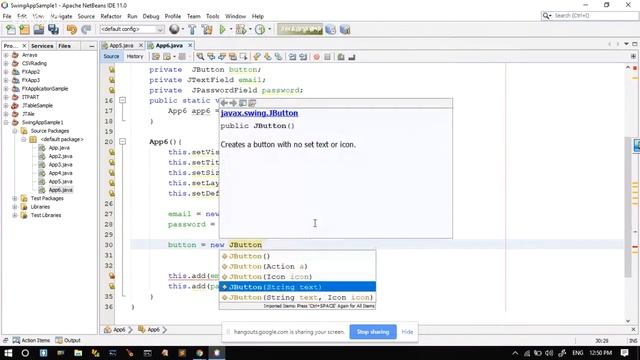
Task: Click the Undo toolbar icon
Action: pos(71,29)
